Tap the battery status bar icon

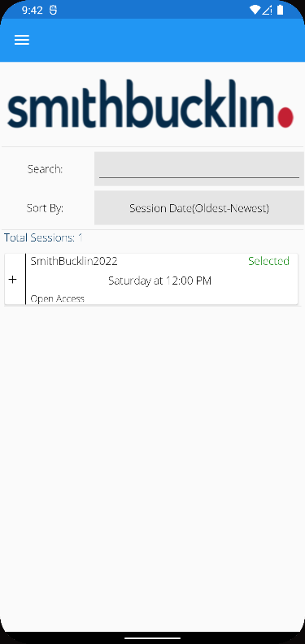[281, 11]
